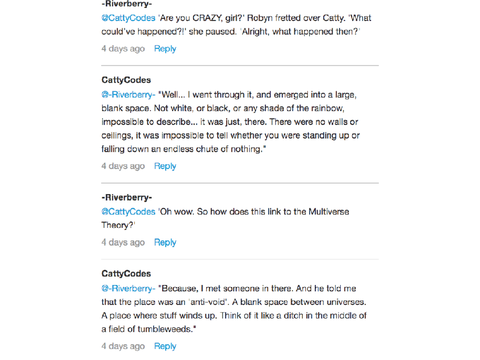480x360 pixels.
Task: Click the 'Robyn fretted over Catty' comment text
Action: 236,25
